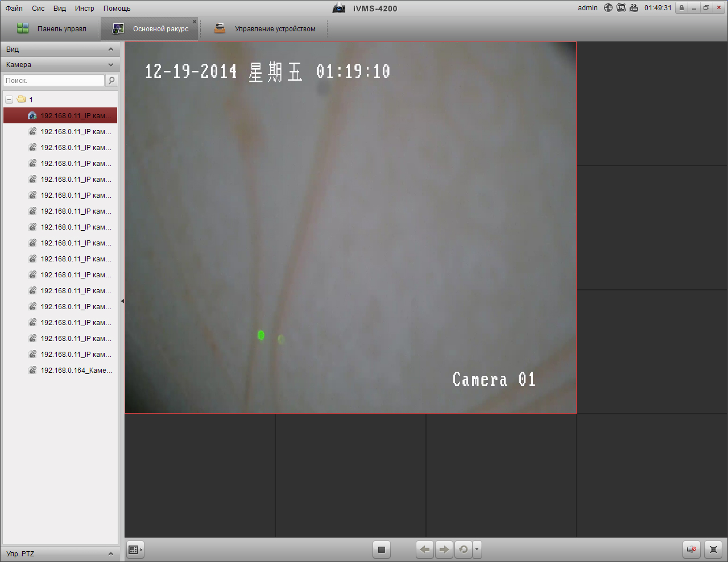Restore down the iVMS-4200 window
Screen dimensions: 728x562
[x=706, y=8]
